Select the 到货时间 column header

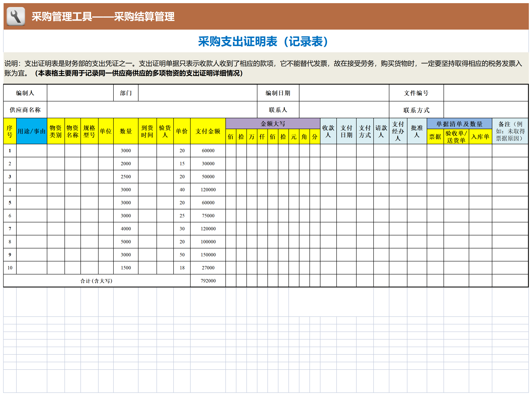[147, 131]
